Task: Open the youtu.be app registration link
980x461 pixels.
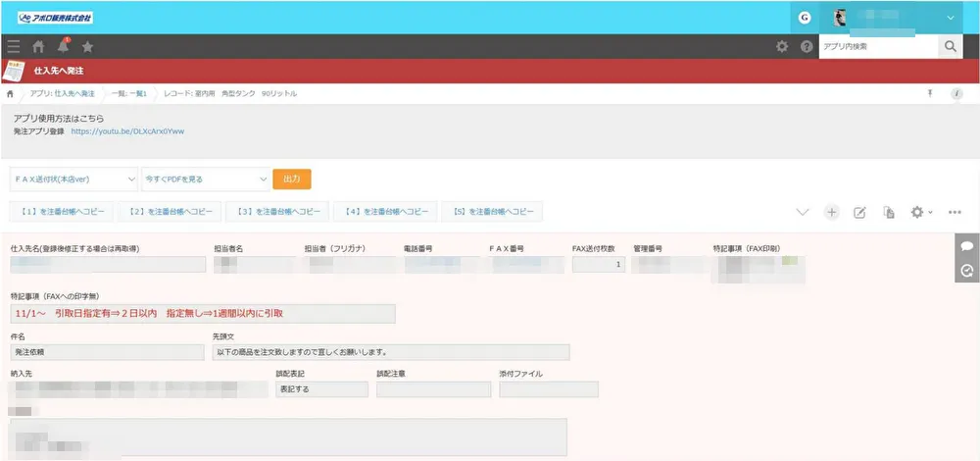Action: 127,130
